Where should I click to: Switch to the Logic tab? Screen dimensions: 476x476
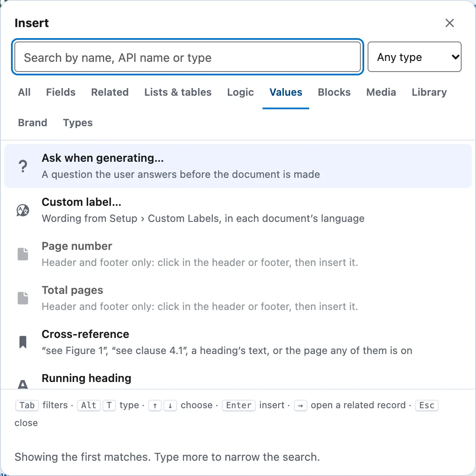click(x=241, y=92)
